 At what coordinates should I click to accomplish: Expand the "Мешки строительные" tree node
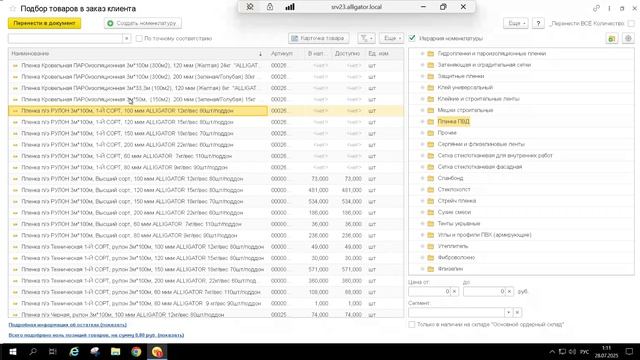tap(422, 110)
